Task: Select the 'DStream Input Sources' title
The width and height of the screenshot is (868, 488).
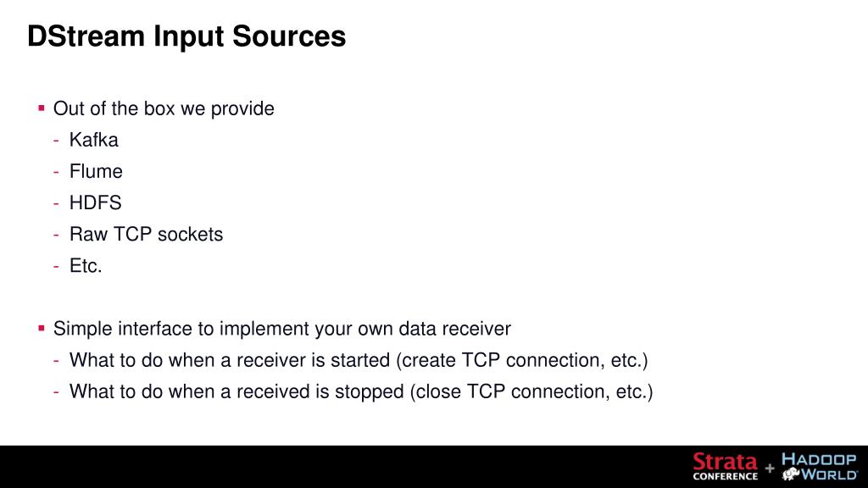Action: pos(186,36)
